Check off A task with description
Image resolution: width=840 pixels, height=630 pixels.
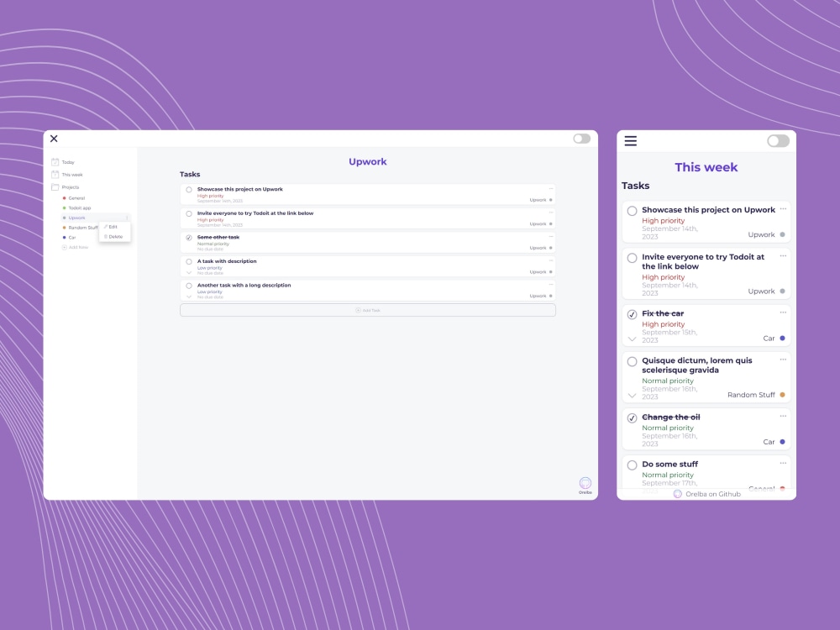(x=189, y=262)
